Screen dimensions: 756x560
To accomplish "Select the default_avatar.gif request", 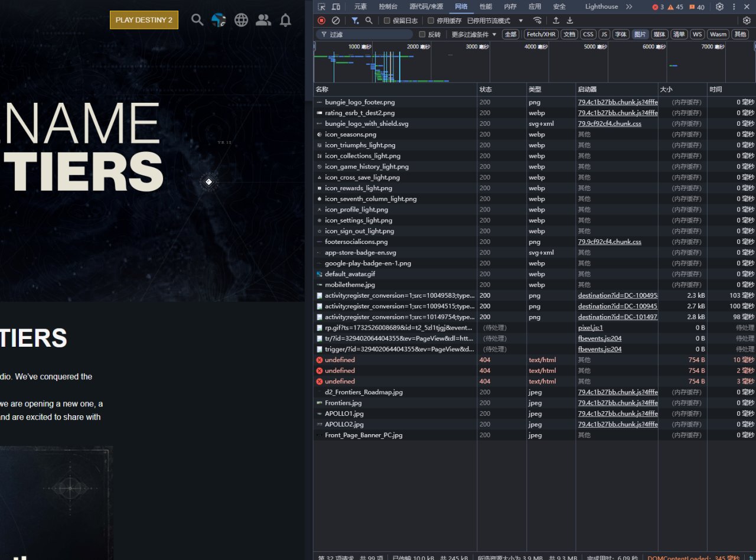I will tap(535, 274).
